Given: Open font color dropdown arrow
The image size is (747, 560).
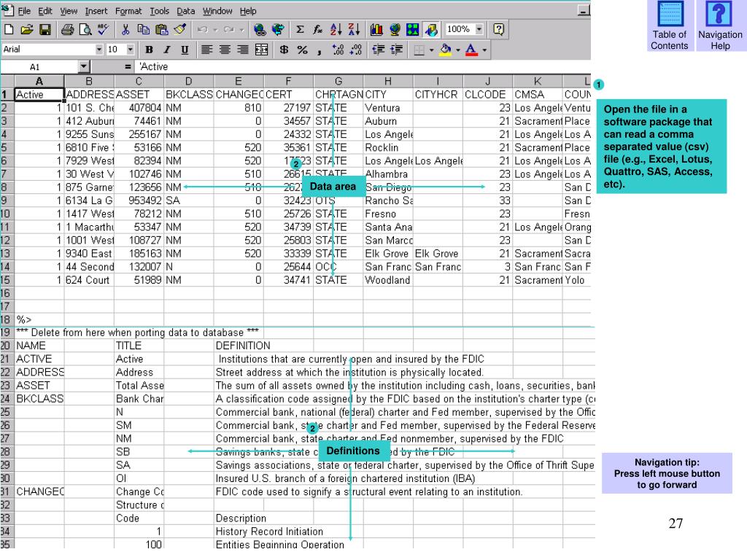Looking at the screenshot, I should click(484, 50).
